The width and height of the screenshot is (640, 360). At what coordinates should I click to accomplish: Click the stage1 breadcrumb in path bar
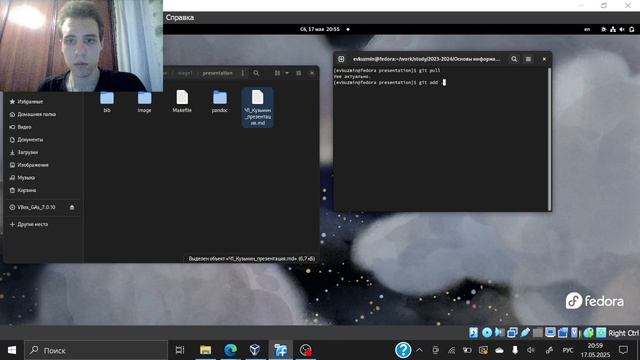[x=185, y=73]
